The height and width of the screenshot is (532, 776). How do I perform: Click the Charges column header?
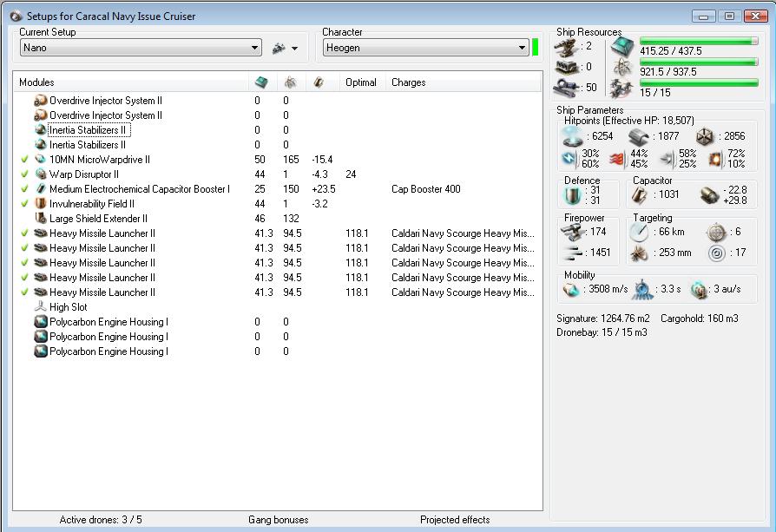pos(408,82)
